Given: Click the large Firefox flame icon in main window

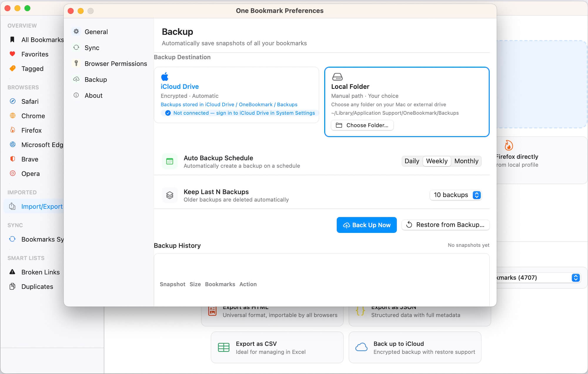Looking at the screenshot, I should (509, 145).
